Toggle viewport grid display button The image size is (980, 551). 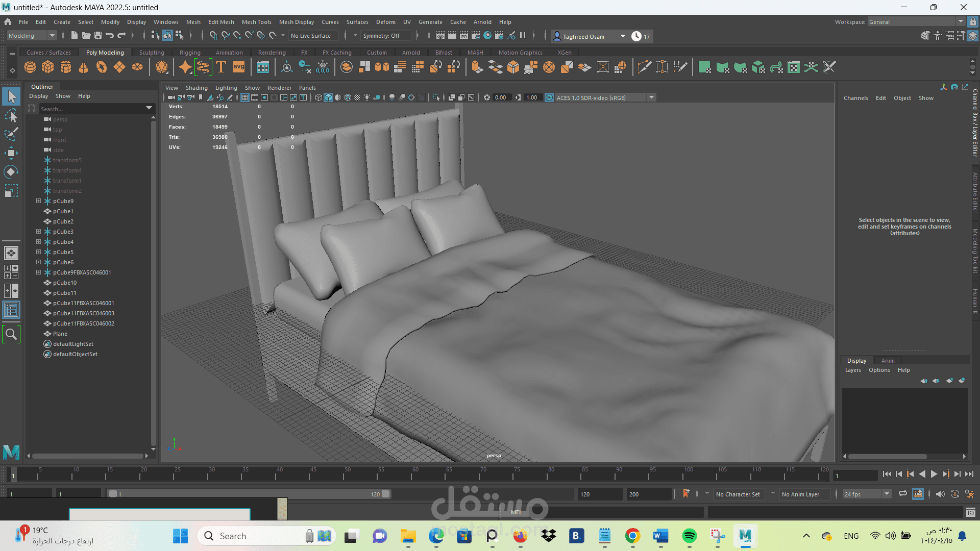point(245,97)
